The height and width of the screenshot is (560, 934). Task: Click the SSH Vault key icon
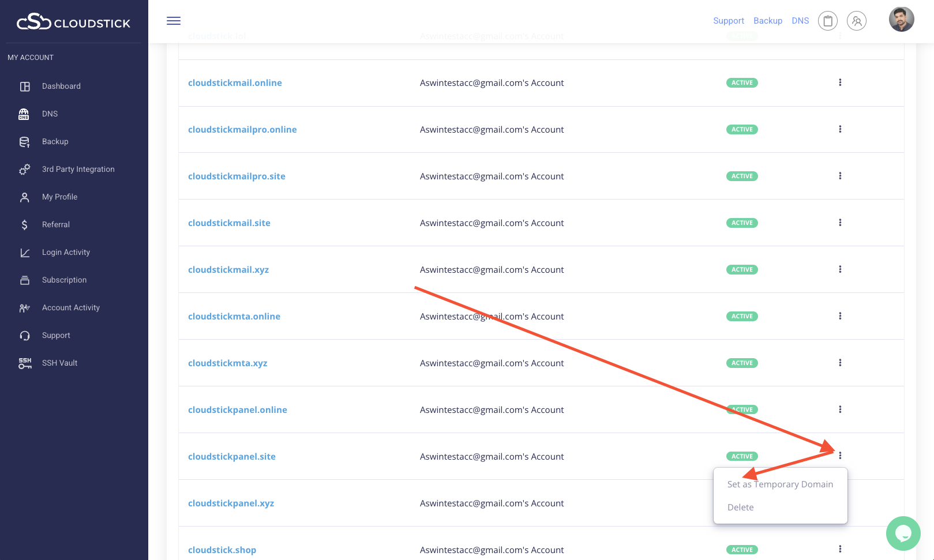pyautogui.click(x=25, y=363)
